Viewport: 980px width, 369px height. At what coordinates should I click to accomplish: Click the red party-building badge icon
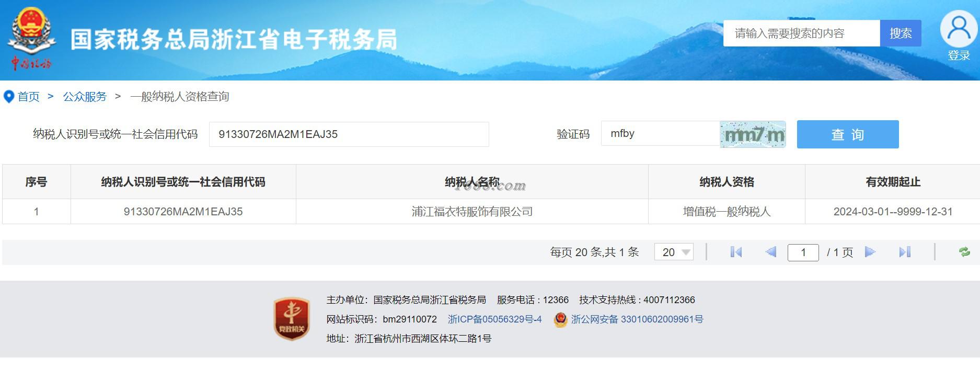pos(292,319)
